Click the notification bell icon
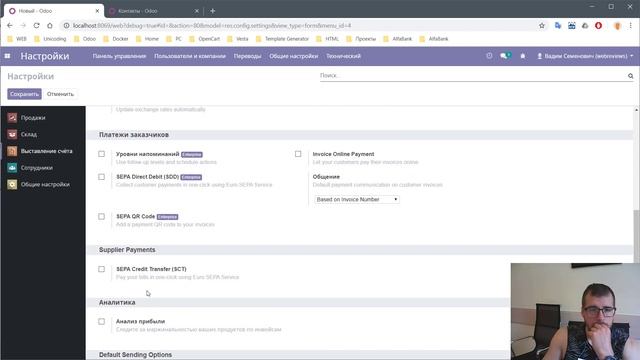Screen dimensions: 640x360 pos(522,56)
